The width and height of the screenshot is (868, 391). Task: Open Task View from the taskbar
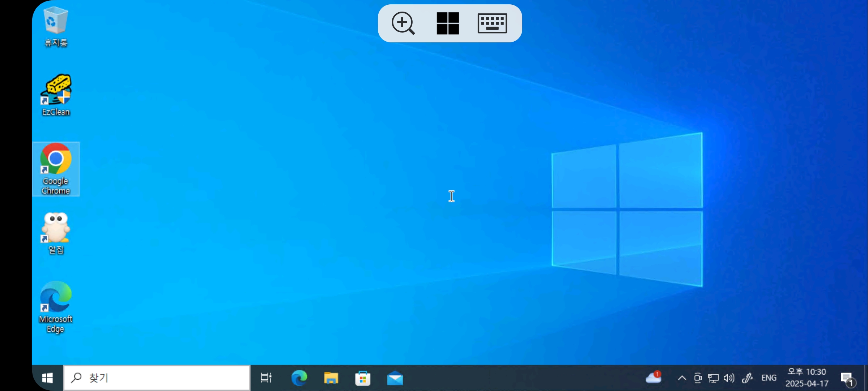(x=266, y=378)
